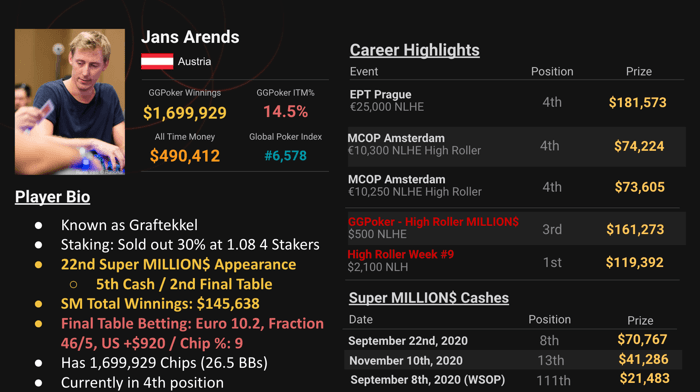Image resolution: width=700 pixels, height=392 pixels.
Task: Open Jans Arends player photo
Action: coord(70,102)
